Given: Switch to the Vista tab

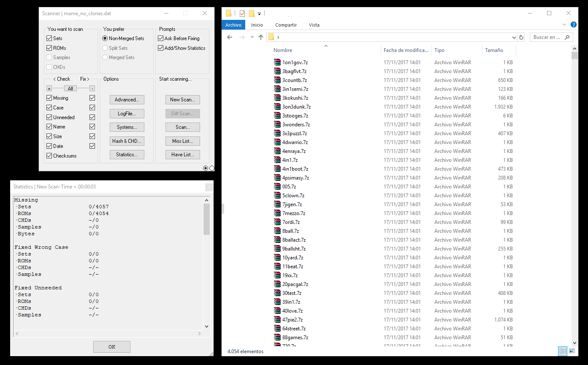Looking at the screenshot, I should point(314,25).
